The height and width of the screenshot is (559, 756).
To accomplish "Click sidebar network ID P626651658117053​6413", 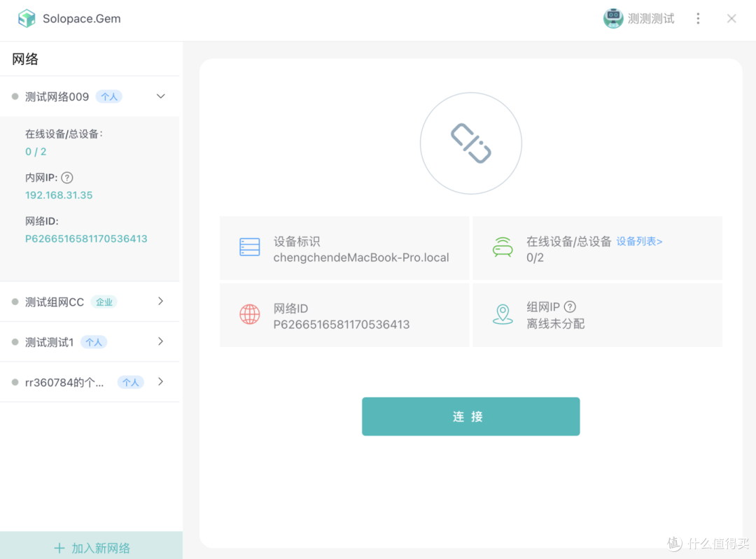I will [x=86, y=239].
